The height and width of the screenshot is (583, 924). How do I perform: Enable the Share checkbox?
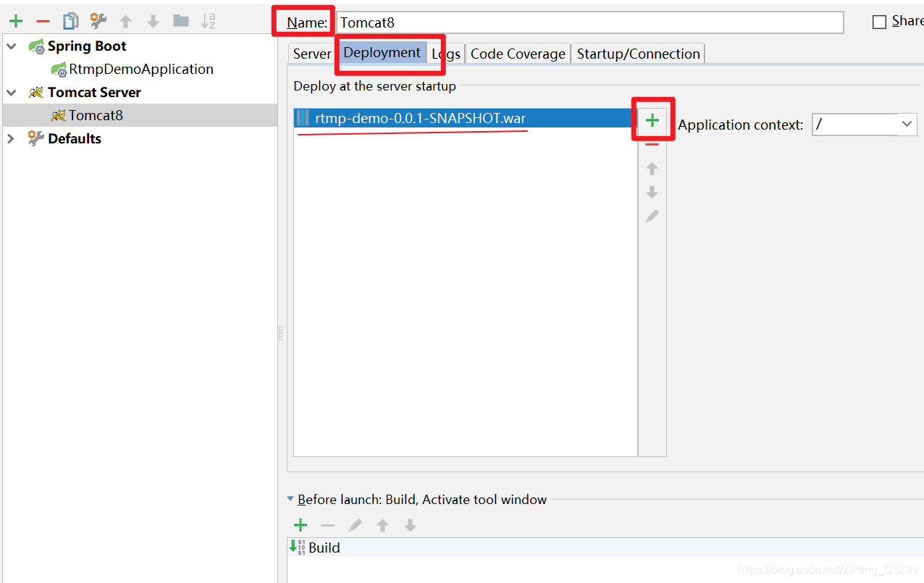(880, 21)
